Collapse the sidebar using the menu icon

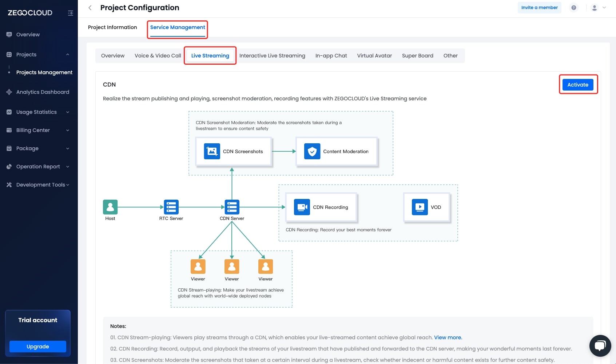tap(71, 13)
